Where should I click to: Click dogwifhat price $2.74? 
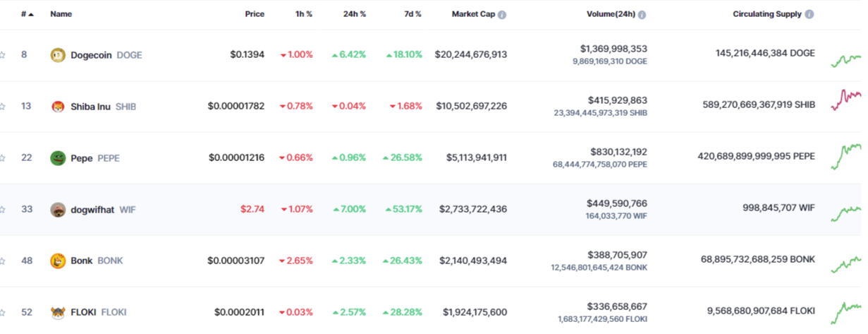(253, 209)
